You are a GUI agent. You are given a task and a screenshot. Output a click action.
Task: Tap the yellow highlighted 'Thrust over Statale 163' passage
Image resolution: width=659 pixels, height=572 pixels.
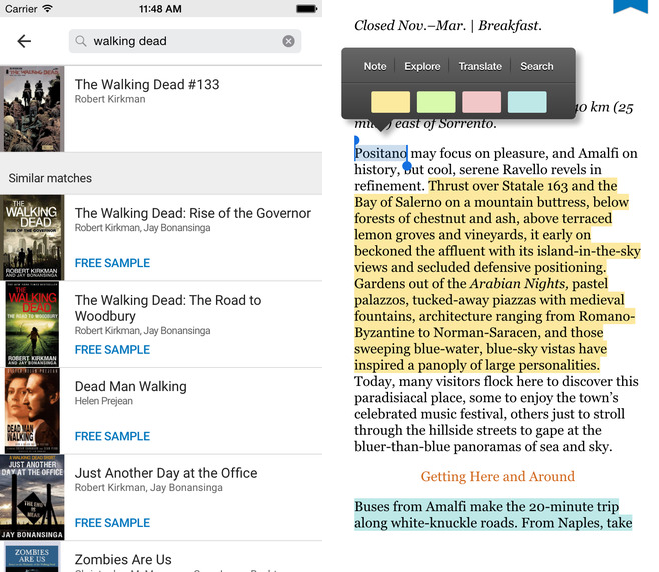[497, 275]
